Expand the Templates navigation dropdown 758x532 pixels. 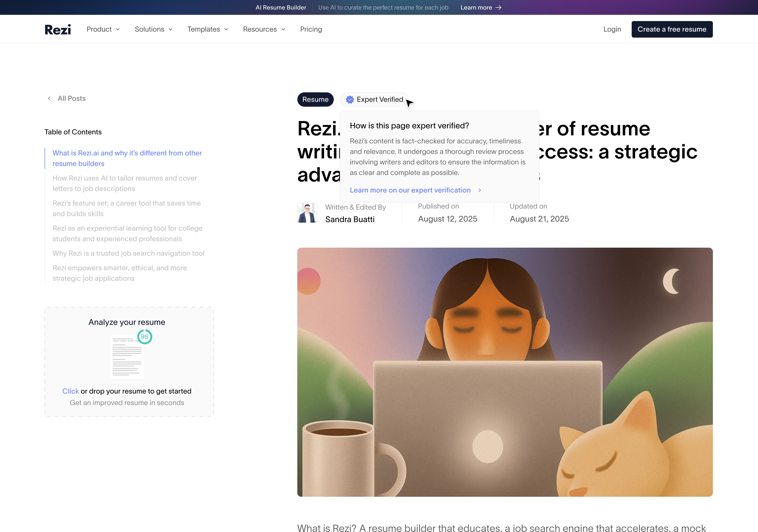(208, 29)
